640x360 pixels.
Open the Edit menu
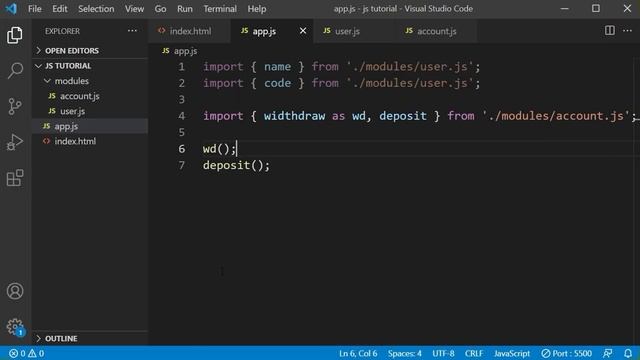pos(60,9)
